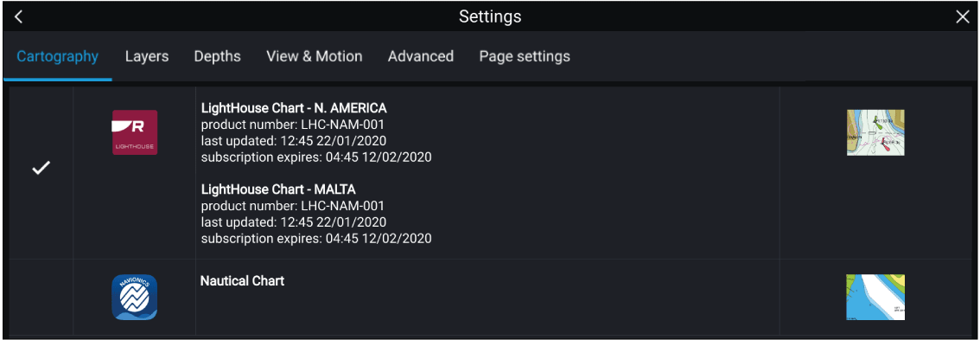Check the empty selection cell for Navionics

coord(38,298)
